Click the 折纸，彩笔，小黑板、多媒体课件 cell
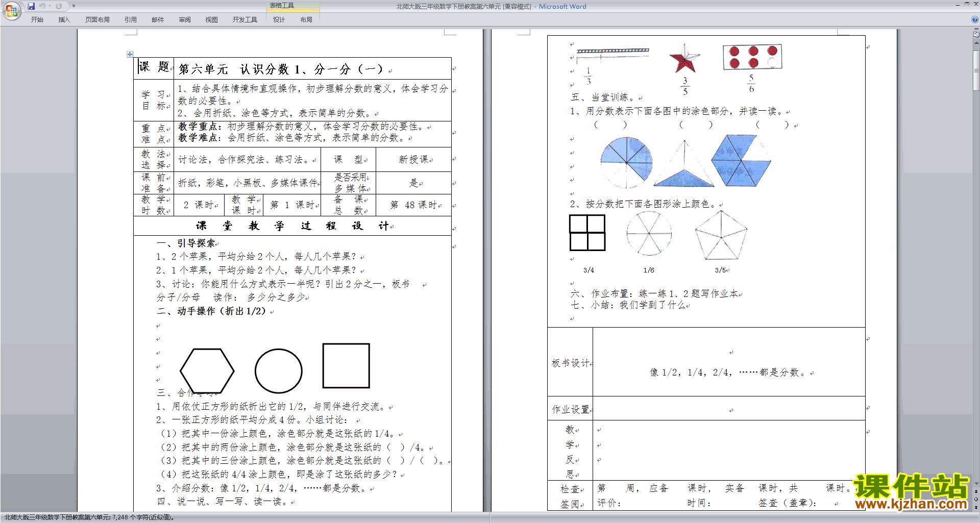The height and width of the screenshot is (523, 980). tap(248, 183)
